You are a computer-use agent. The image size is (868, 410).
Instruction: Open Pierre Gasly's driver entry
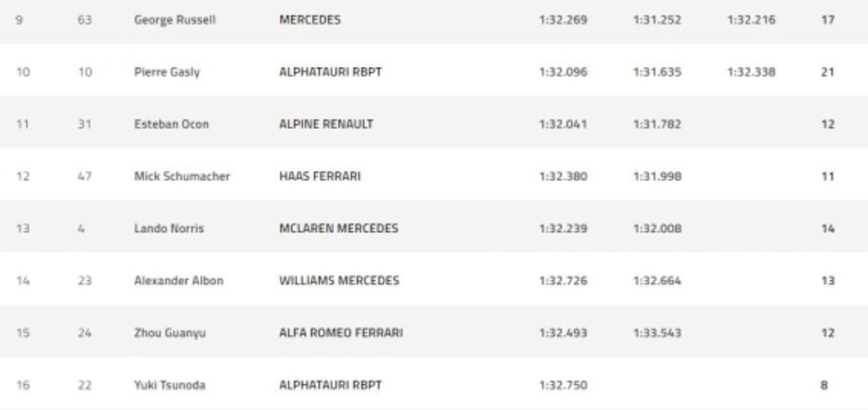[x=167, y=72]
